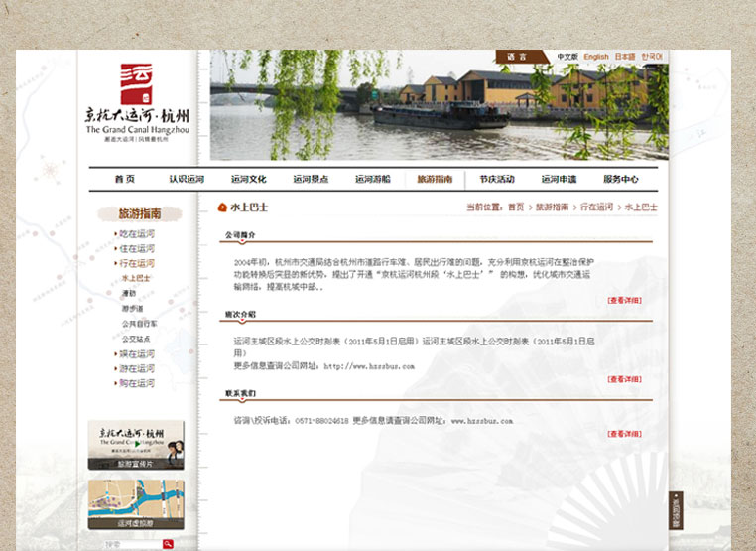Go to 运河游船 in the nav bar

(373, 180)
